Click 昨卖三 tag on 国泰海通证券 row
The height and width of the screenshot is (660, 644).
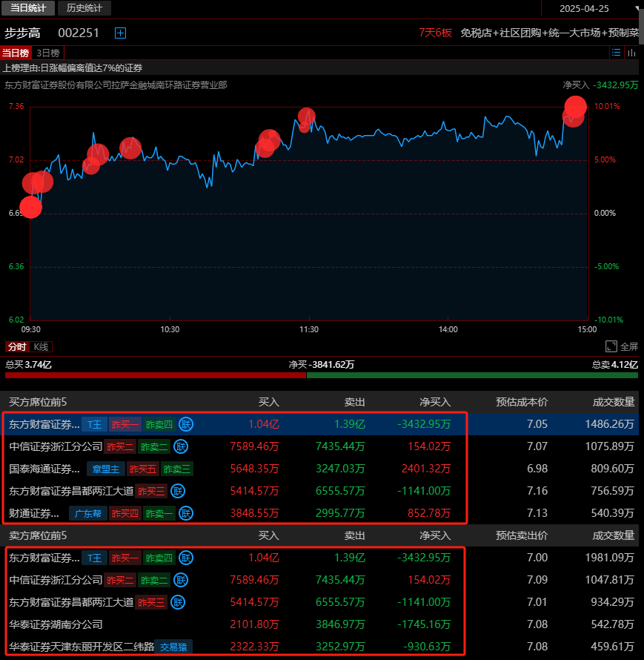pos(177,469)
